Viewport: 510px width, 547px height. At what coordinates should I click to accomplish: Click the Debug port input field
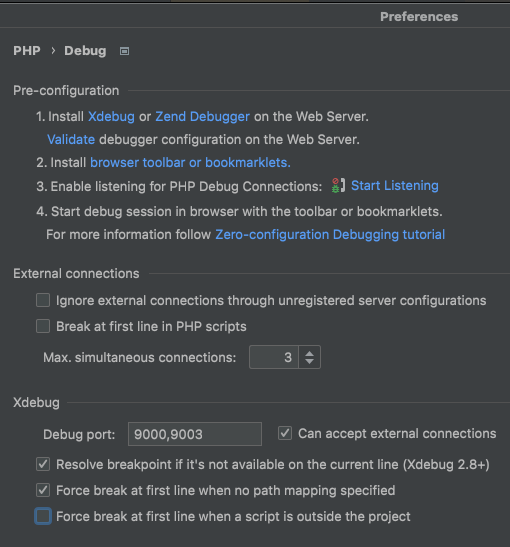(195, 434)
